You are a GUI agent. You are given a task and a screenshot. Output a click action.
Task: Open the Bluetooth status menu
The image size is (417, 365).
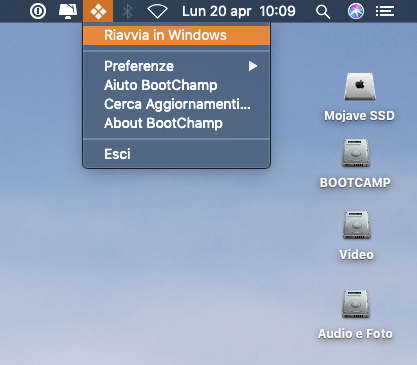(127, 11)
